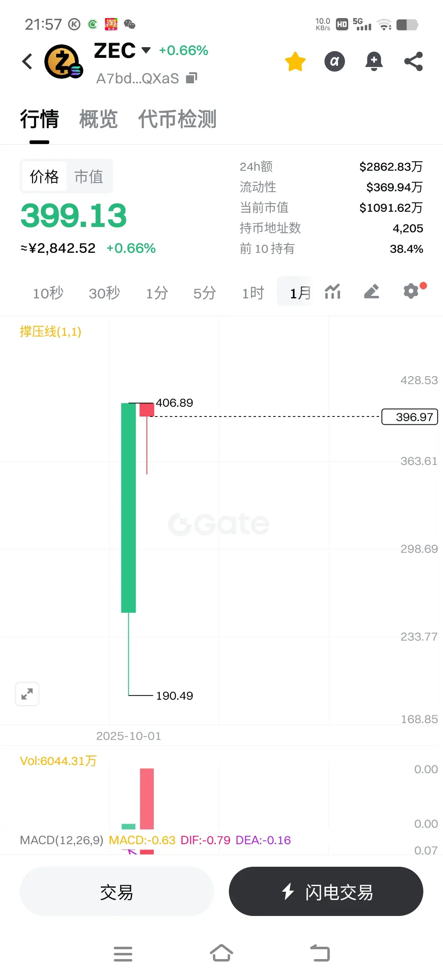Tap the Android home navigation button
Viewport: 443px width, 980px height.
click(221, 953)
